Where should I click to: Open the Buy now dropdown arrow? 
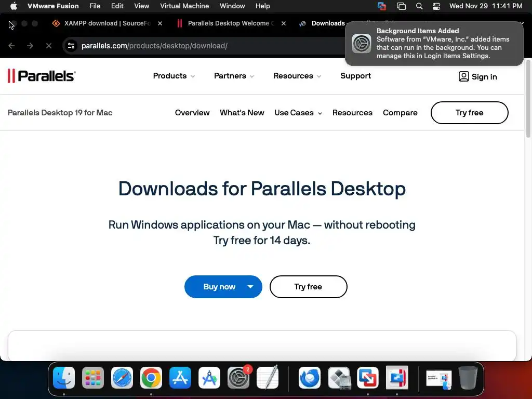[250, 287]
